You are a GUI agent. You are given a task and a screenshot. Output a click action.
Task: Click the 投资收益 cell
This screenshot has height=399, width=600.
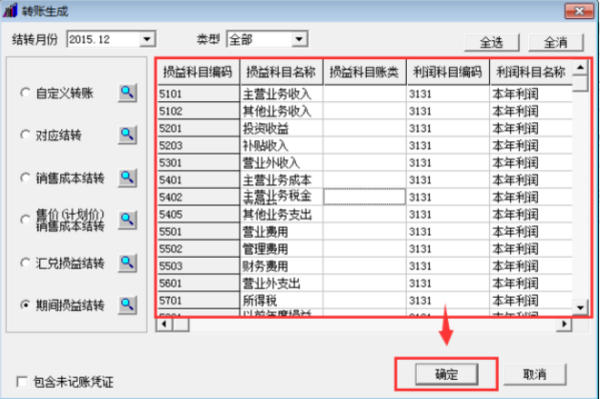281,128
